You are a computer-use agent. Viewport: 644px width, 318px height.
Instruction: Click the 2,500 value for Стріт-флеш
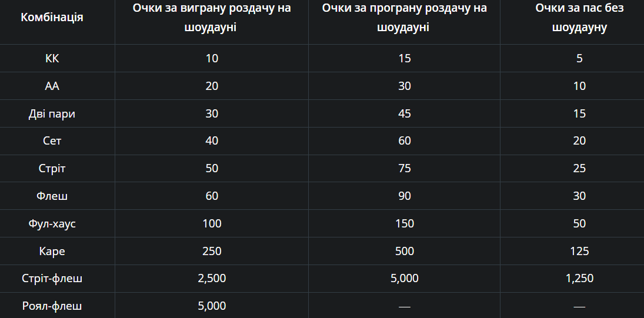212,278
